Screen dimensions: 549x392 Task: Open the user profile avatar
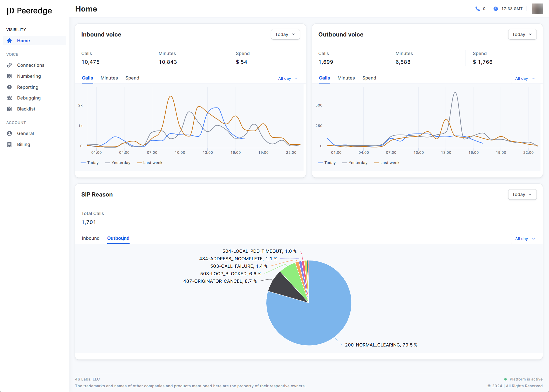[537, 9]
